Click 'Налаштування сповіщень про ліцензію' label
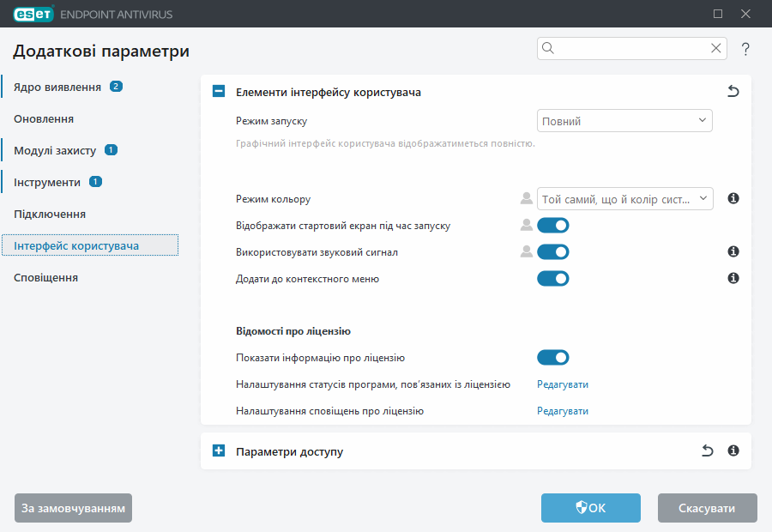The height and width of the screenshot is (532, 772). (329, 411)
